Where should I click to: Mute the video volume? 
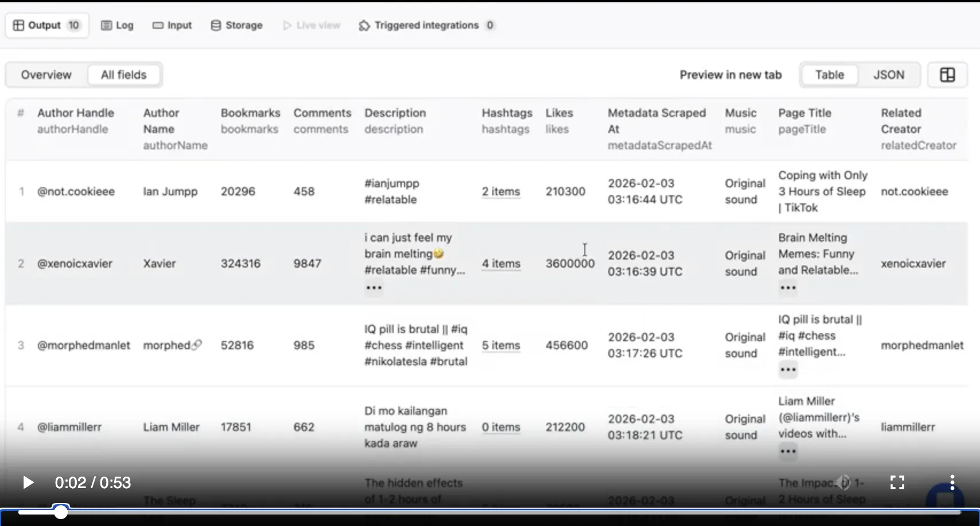tap(842, 482)
